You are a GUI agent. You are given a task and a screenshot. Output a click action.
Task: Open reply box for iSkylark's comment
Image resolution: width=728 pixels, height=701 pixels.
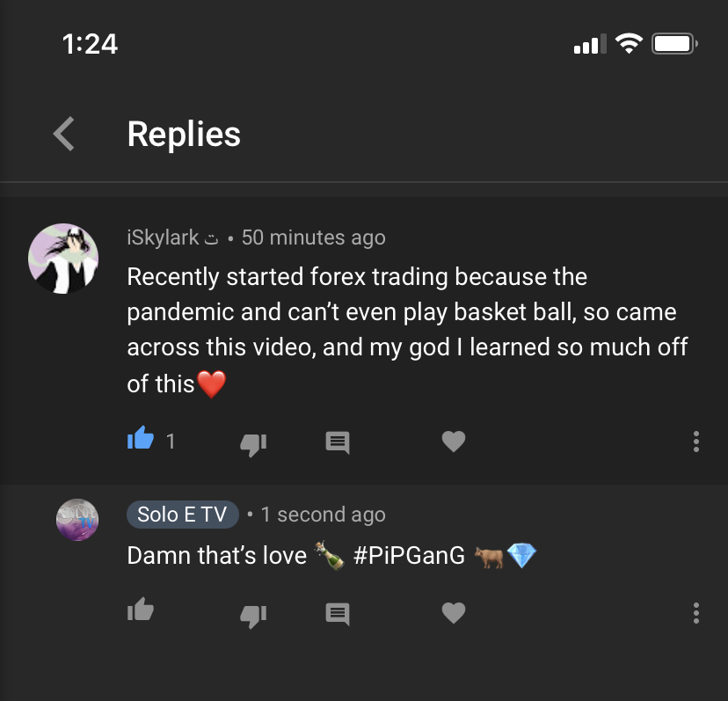(x=338, y=442)
